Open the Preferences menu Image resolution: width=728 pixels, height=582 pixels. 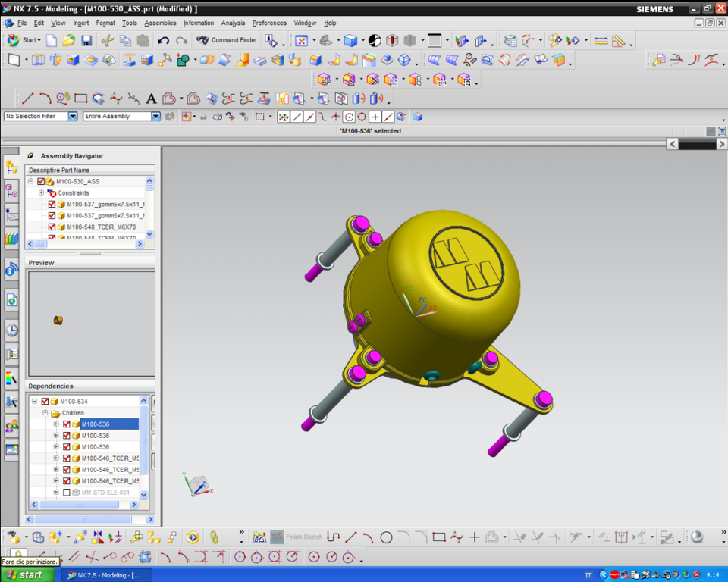(269, 23)
